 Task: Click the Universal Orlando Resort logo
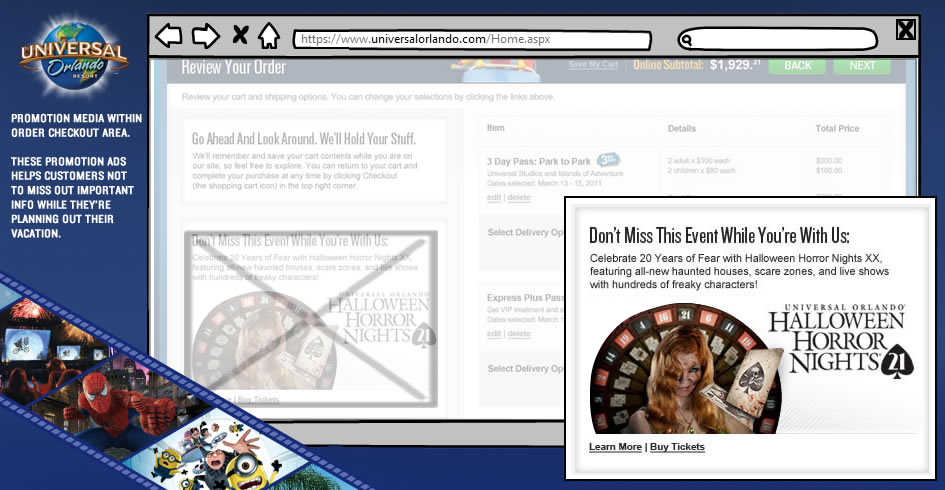pos(74,57)
